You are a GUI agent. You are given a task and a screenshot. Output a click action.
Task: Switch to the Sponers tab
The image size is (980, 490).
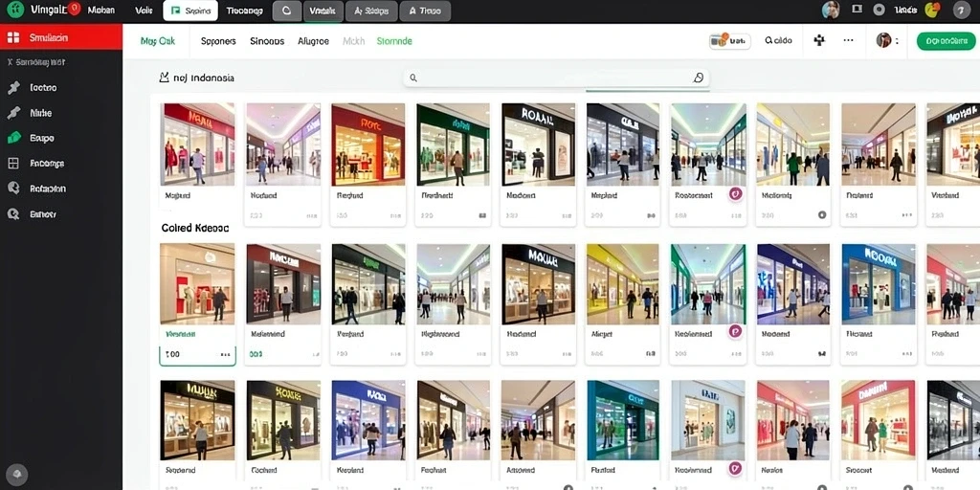click(218, 41)
